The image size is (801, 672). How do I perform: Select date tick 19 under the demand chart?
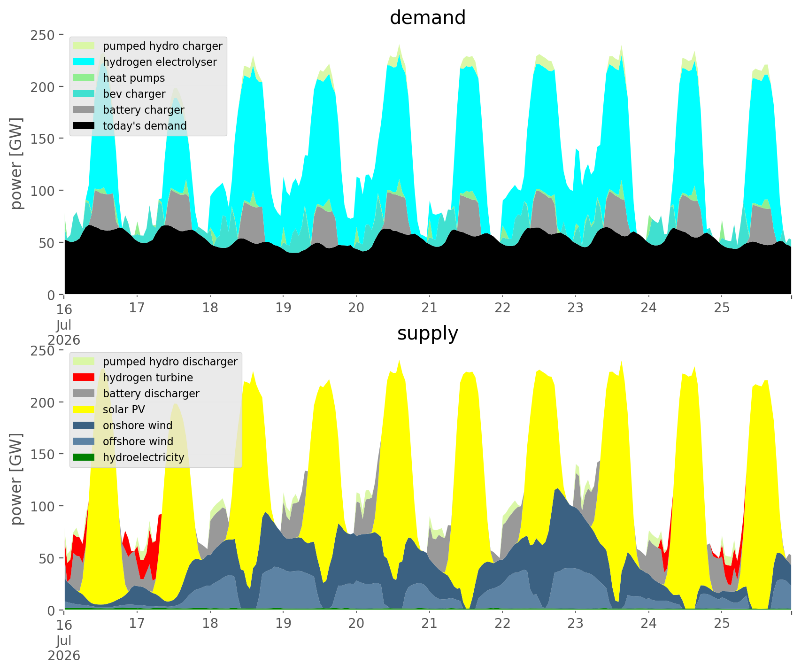pos(283,308)
